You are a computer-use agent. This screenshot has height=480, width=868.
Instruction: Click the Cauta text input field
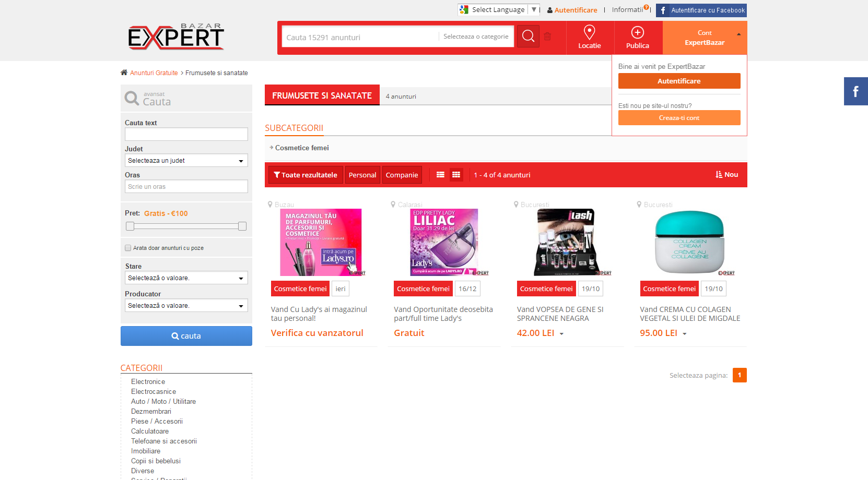pyautogui.click(x=186, y=135)
